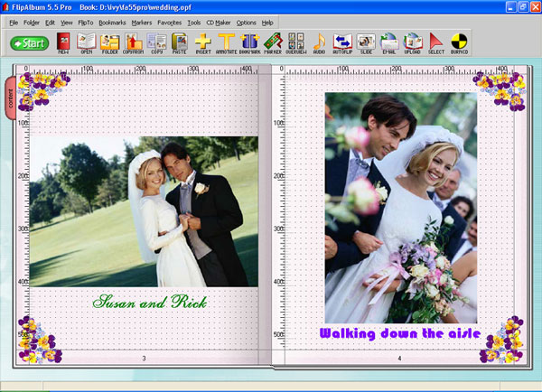Click the Audio music note icon
Image resolution: width=542 pixels, height=392 pixels.
pos(319,43)
